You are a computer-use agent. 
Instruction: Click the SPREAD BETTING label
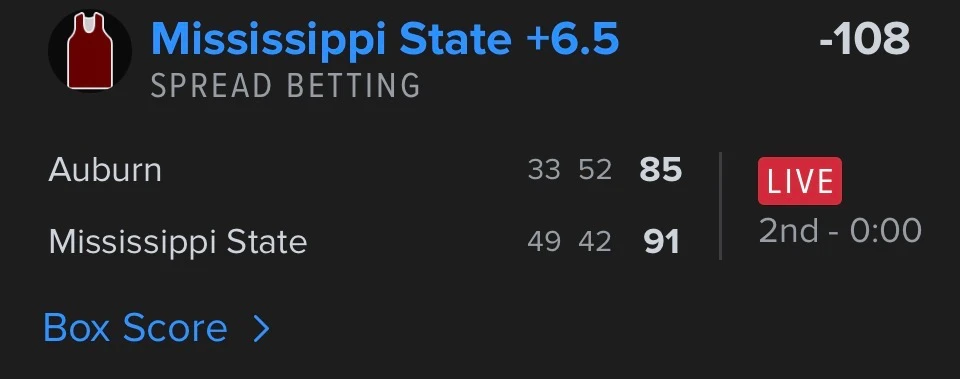tap(285, 86)
